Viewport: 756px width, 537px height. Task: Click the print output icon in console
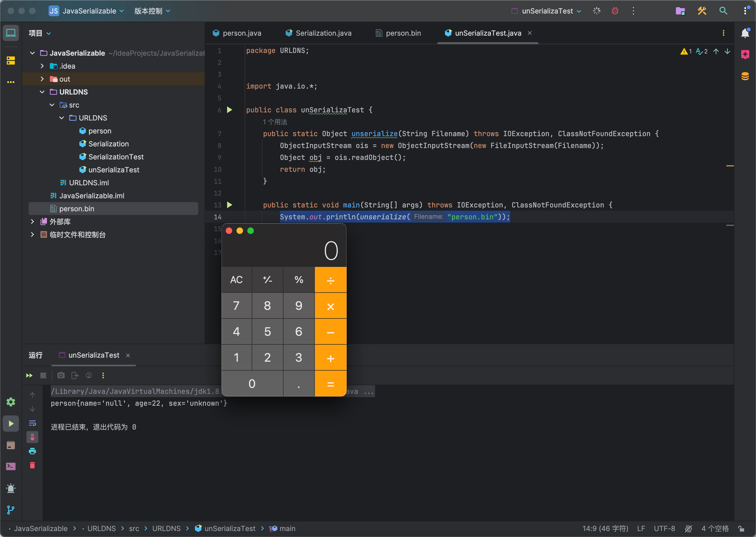32,451
